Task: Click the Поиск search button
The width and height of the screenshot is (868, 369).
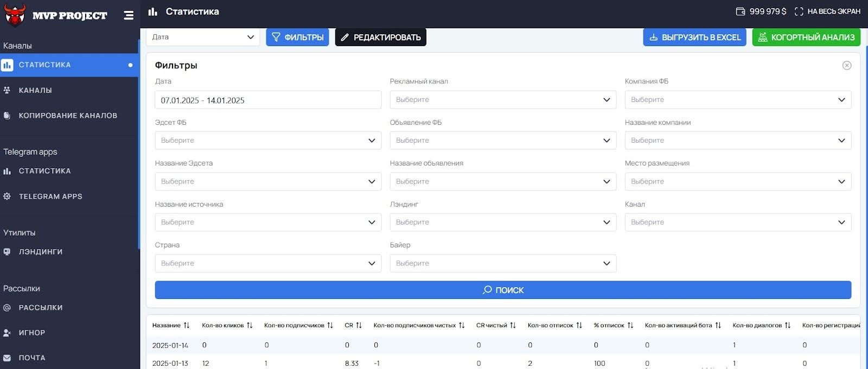Action: click(503, 290)
